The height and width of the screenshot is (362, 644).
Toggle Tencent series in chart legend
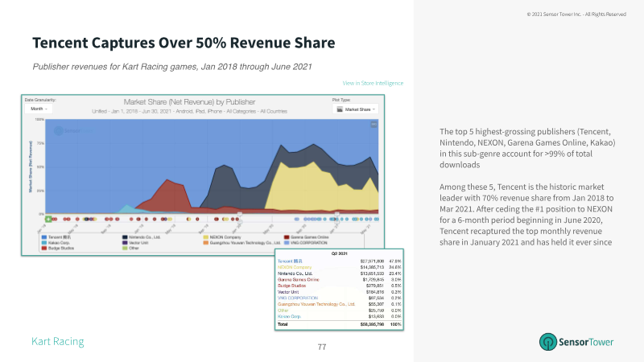tap(56, 237)
